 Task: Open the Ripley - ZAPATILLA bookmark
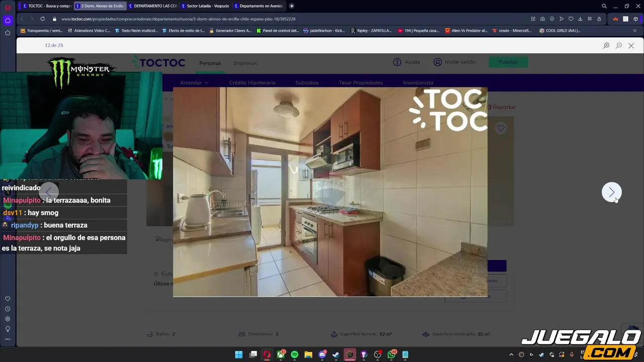tap(371, 31)
